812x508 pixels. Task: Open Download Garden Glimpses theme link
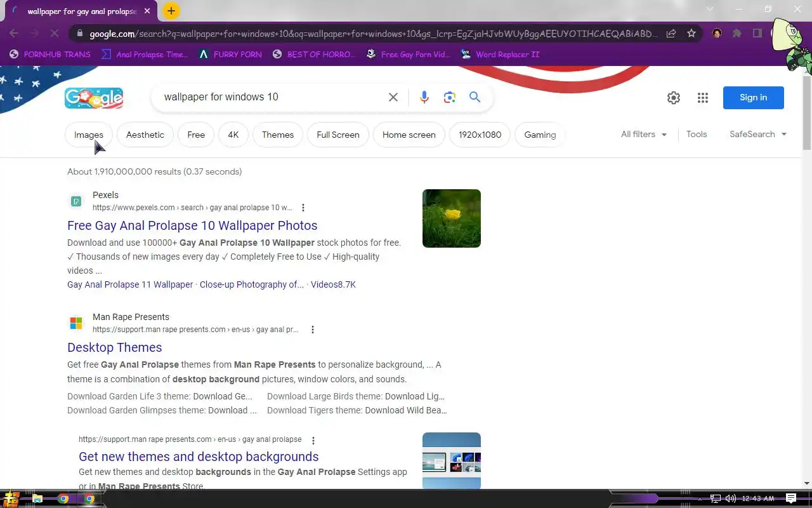(x=162, y=410)
